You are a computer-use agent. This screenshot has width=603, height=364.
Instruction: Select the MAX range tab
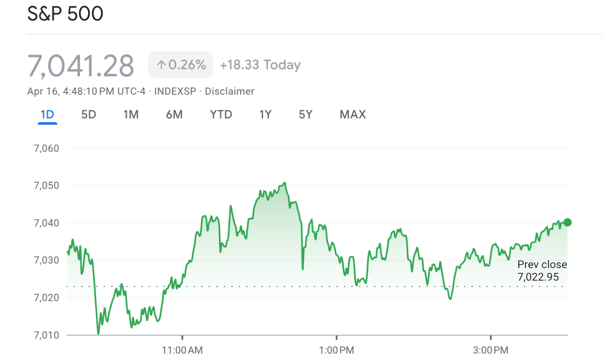tap(353, 114)
